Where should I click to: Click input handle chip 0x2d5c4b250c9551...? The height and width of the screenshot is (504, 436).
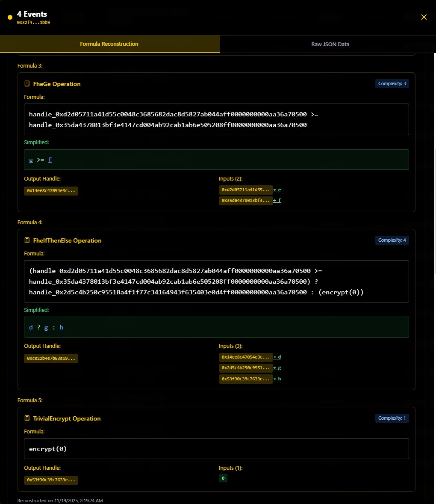coord(246,368)
